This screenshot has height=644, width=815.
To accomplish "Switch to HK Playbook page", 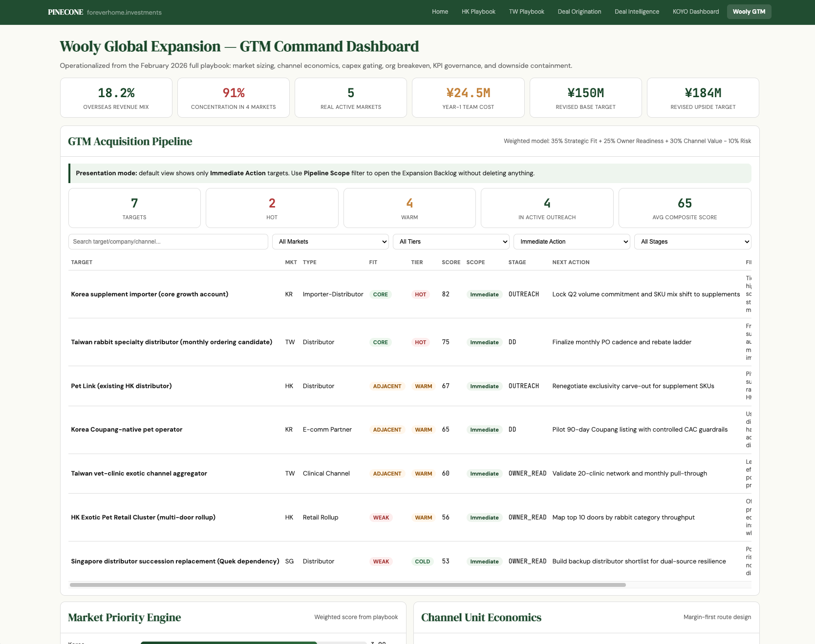I will pyautogui.click(x=478, y=12).
